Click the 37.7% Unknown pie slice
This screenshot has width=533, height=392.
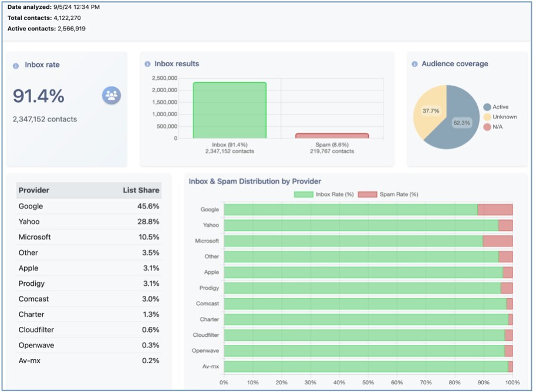(x=429, y=110)
